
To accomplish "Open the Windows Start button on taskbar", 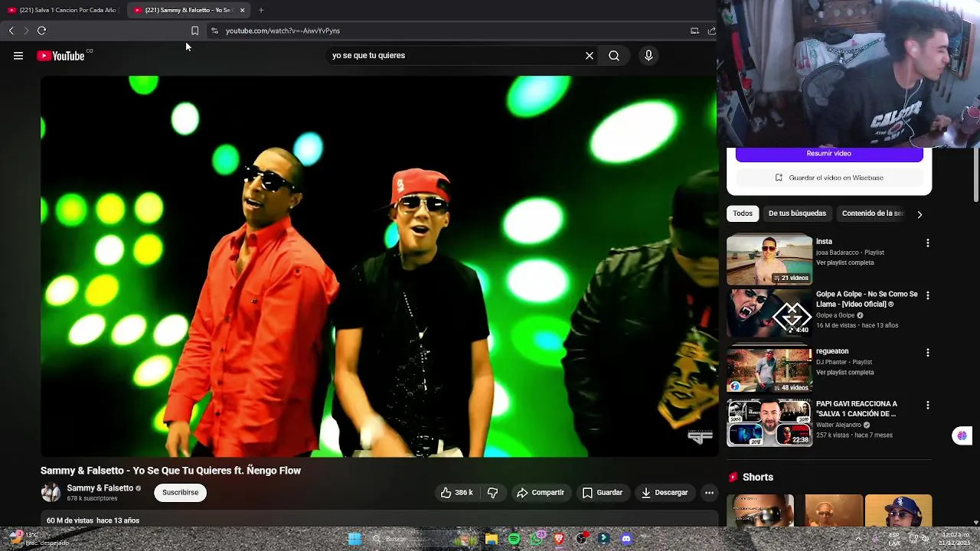I will click(354, 539).
